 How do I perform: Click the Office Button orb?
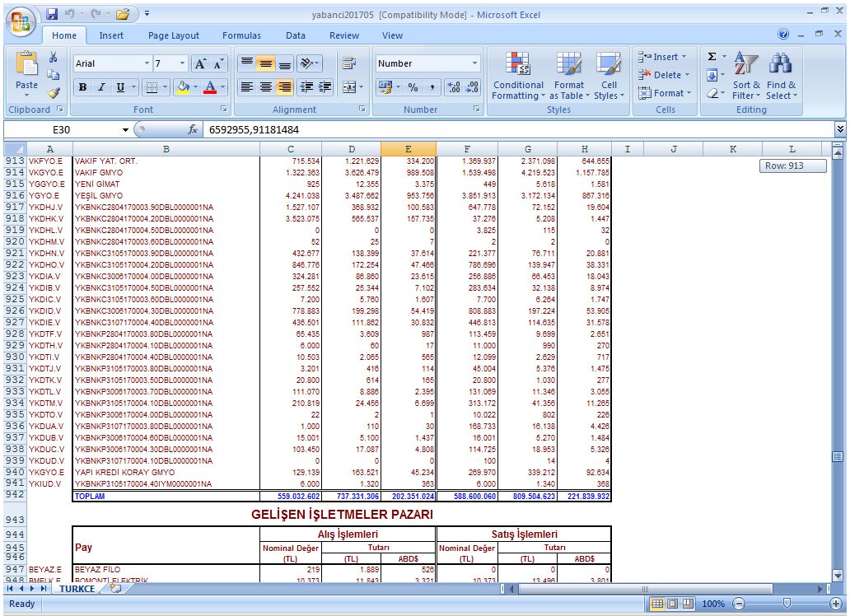pos(21,22)
